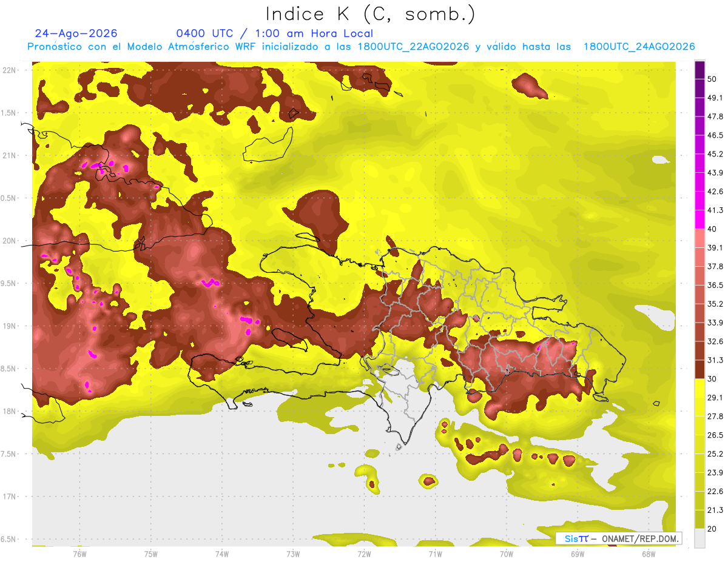The height and width of the screenshot is (562, 728).
Task: Click the 71W longitude axis label
Action: tap(435, 554)
